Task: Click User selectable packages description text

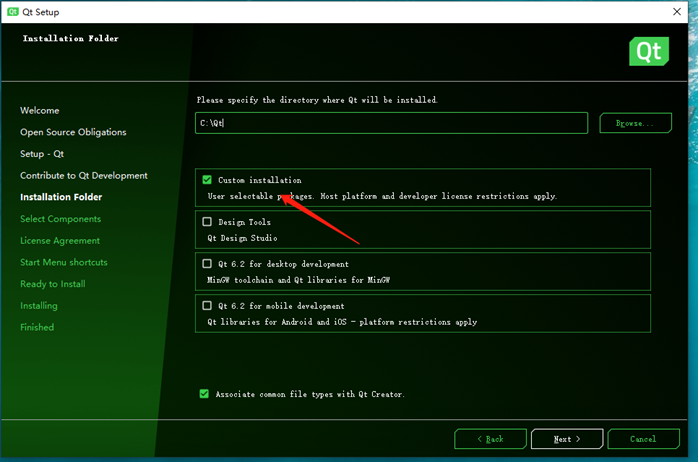Action: pyautogui.click(x=382, y=196)
